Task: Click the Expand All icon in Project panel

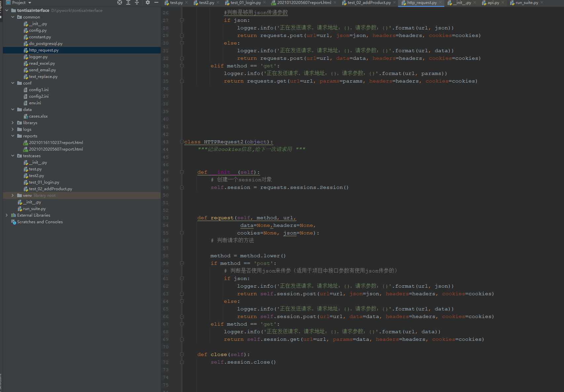Action: point(128,3)
